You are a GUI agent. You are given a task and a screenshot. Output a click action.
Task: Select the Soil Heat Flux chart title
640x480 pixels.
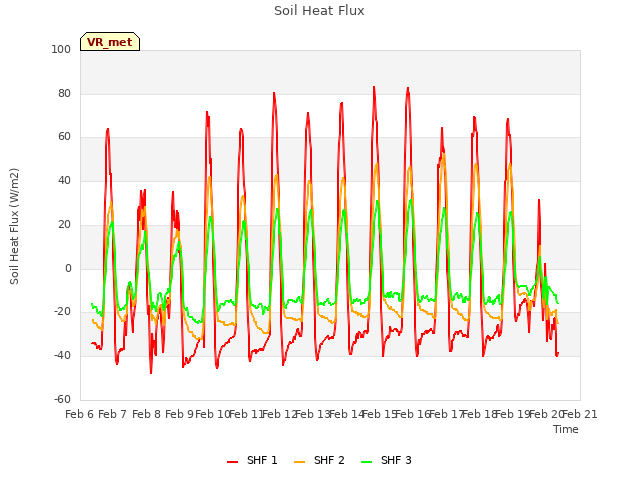[x=319, y=11]
